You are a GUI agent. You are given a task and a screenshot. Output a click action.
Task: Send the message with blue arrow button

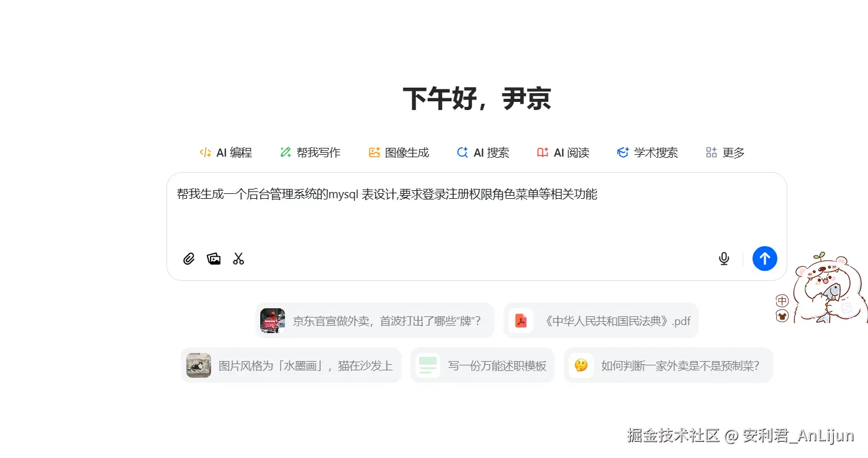click(765, 259)
